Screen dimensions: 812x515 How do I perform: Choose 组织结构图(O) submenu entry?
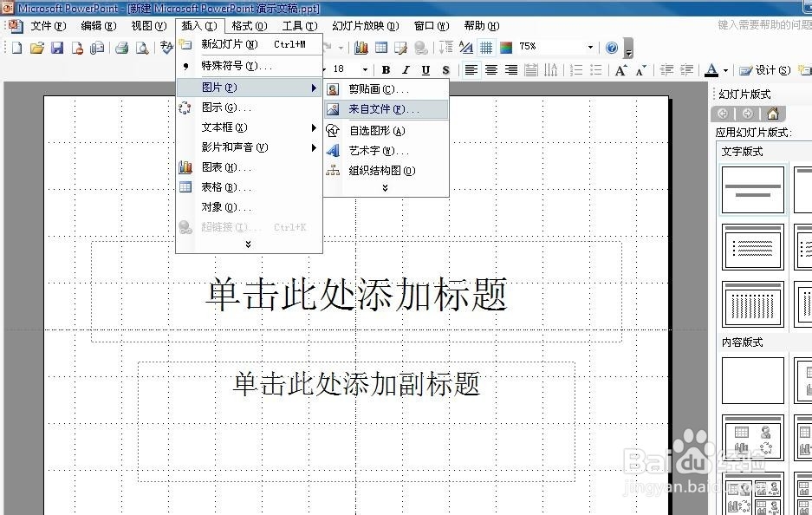pos(387,171)
